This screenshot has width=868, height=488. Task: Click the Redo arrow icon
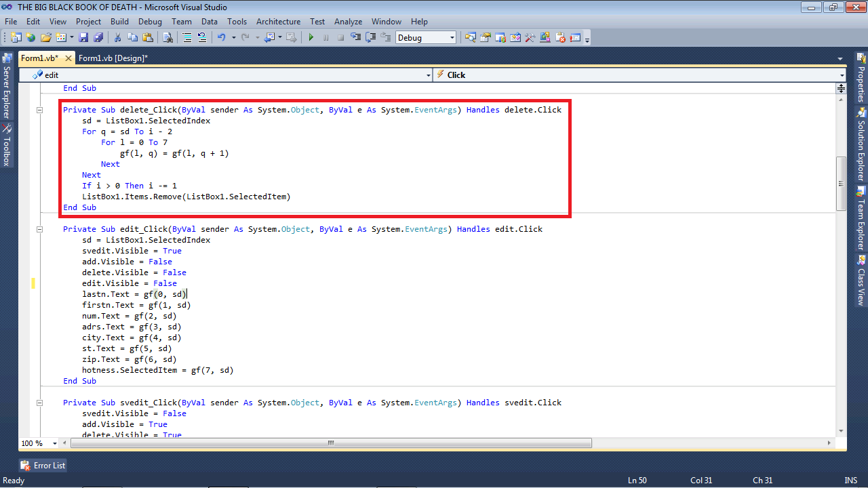pyautogui.click(x=245, y=37)
